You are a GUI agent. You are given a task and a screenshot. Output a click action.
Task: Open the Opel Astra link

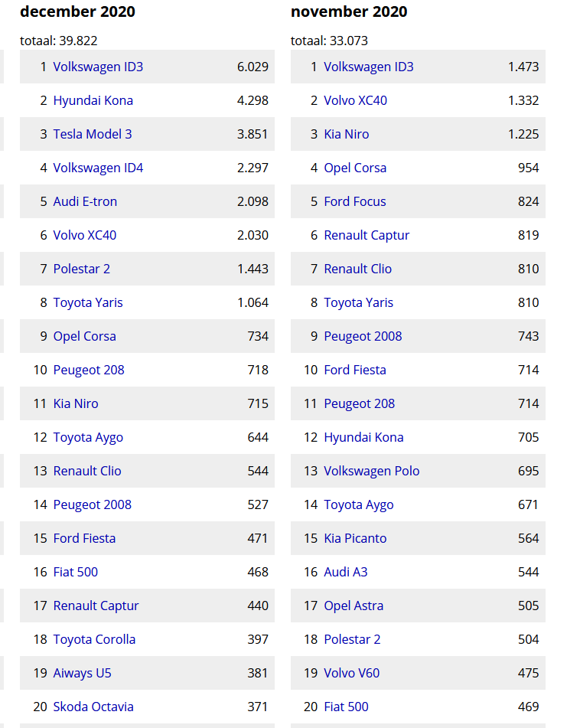[x=354, y=606]
